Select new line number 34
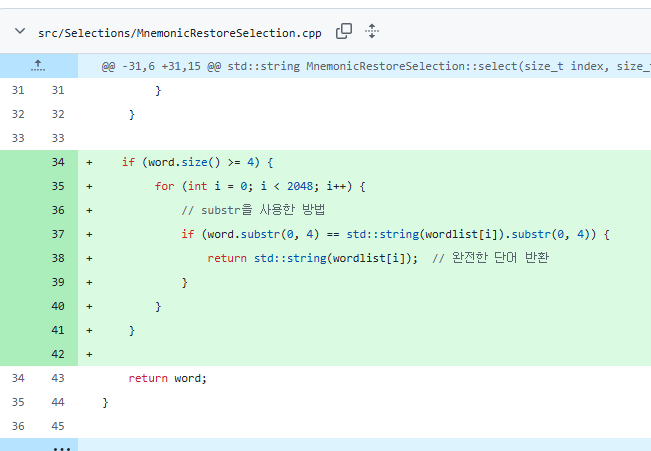 pos(58,162)
